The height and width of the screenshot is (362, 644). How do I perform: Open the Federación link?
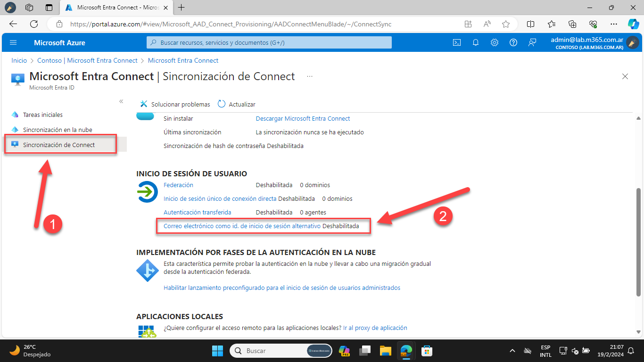click(x=178, y=185)
